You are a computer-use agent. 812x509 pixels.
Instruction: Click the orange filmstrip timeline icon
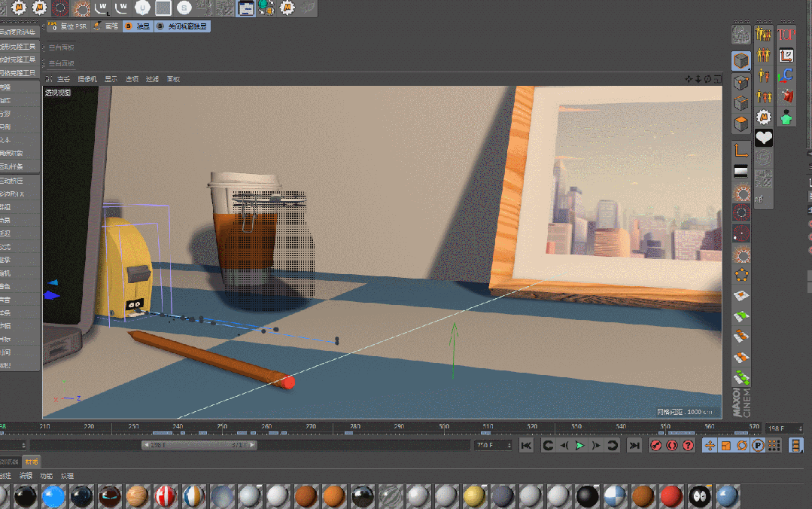pyautogui.click(x=796, y=446)
